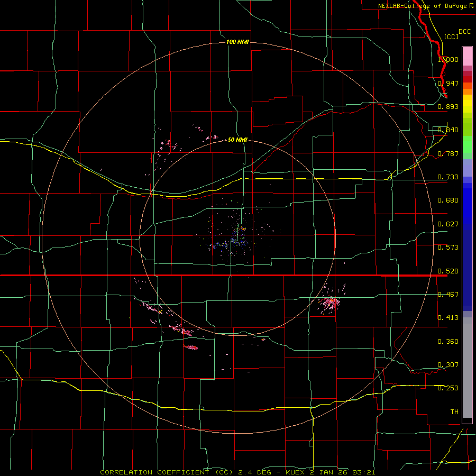476x476 pixels.
Task: Click the 100 NMI range ring label
Action: [x=237, y=42]
